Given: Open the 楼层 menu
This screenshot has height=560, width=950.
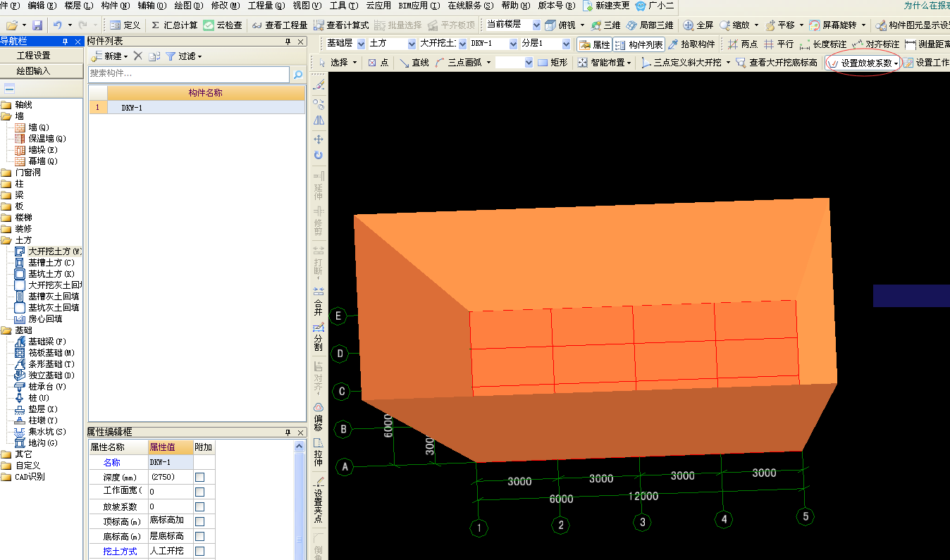Looking at the screenshot, I should point(78,5).
